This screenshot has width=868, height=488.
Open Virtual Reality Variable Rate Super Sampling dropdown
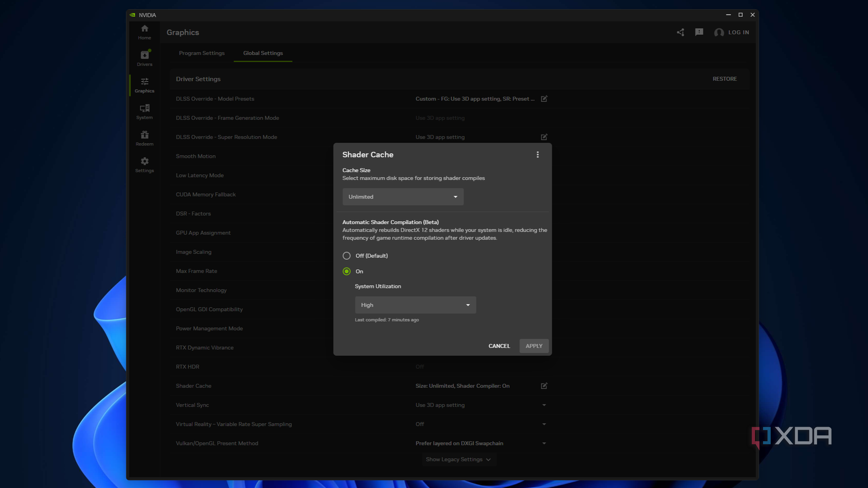click(544, 424)
